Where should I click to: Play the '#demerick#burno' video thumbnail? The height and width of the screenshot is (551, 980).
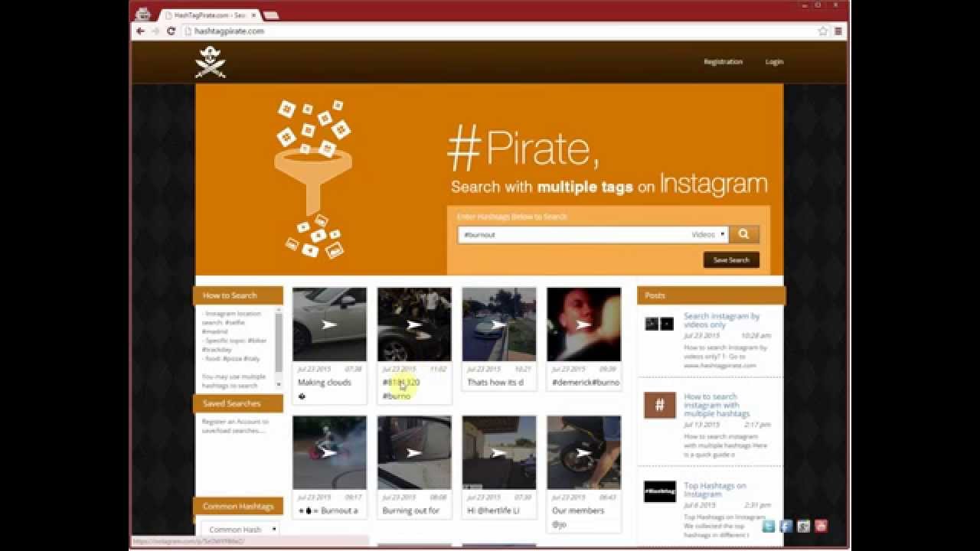click(x=584, y=324)
